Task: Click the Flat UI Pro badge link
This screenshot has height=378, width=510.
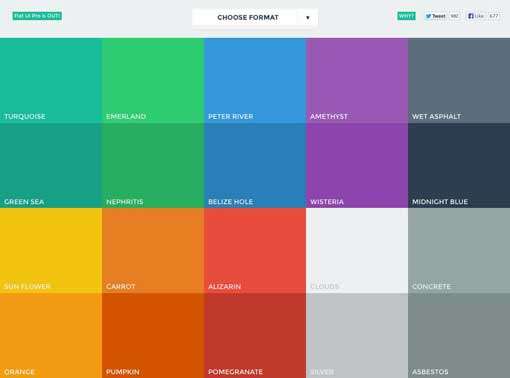Action: [x=37, y=16]
